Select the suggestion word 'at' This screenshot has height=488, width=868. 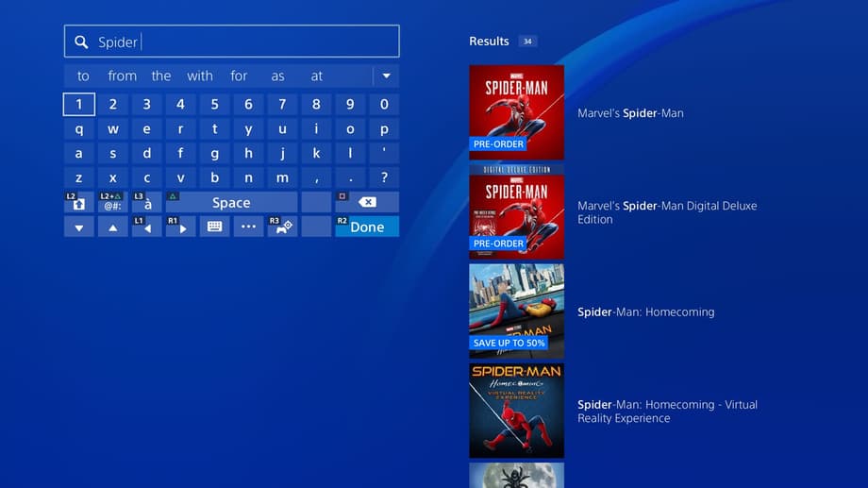click(316, 76)
